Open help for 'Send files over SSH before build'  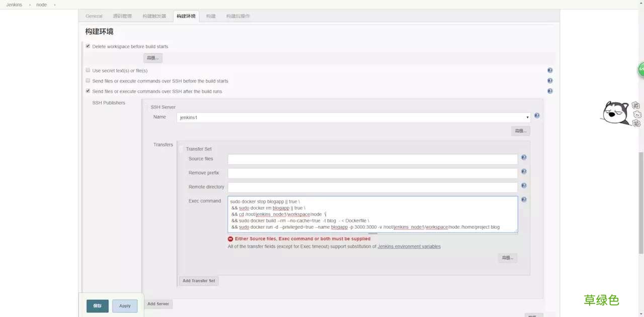point(550,80)
